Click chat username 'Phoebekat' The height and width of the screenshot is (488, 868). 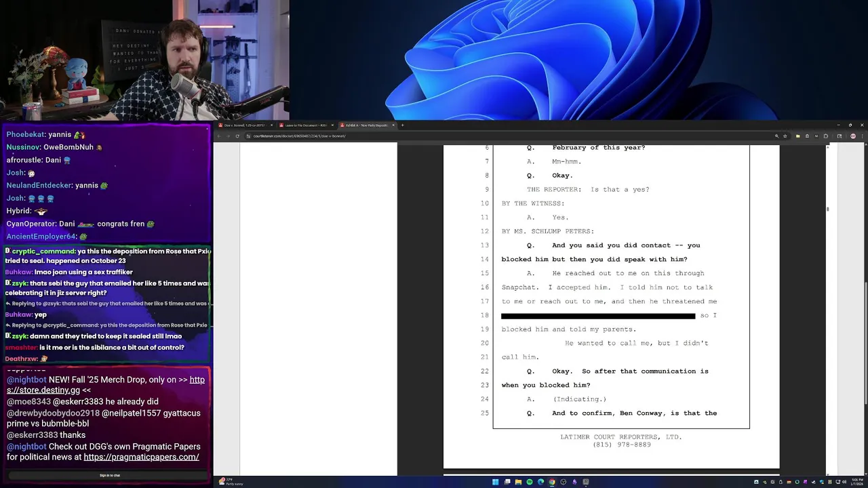point(25,134)
